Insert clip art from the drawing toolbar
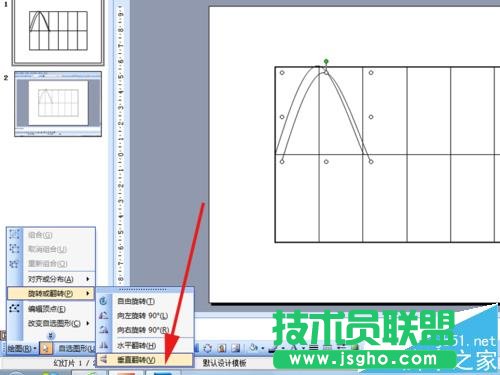Screen dimensions: 500x375 click(222, 348)
